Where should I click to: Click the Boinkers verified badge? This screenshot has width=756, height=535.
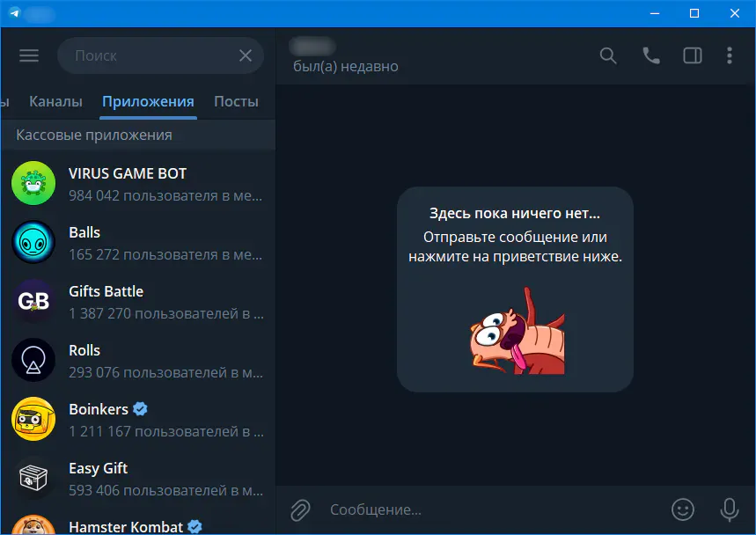point(140,408)
